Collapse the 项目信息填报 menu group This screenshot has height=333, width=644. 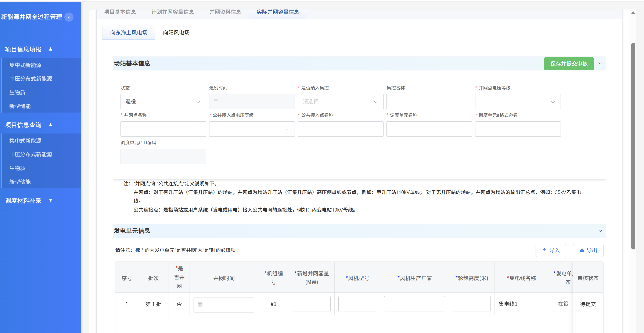(50, 49)
